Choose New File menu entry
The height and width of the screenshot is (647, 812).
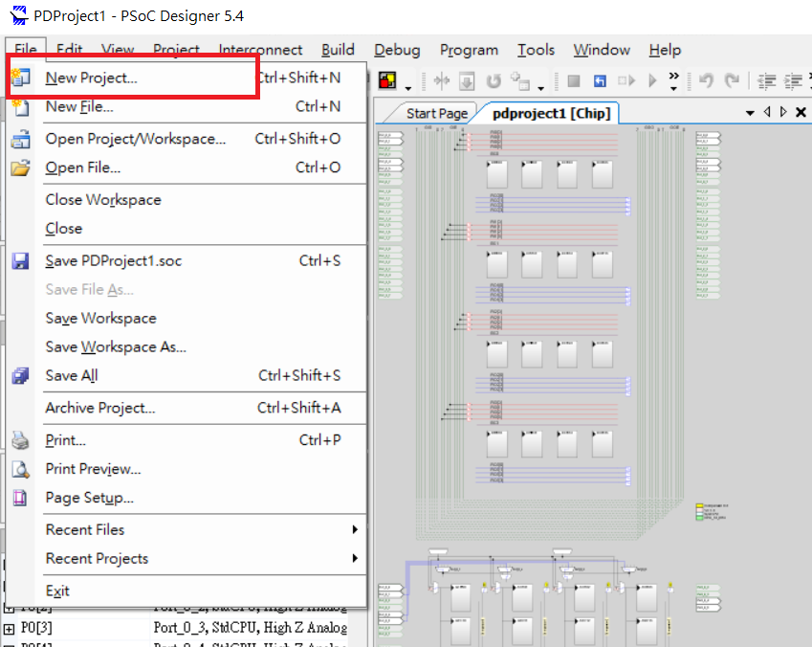187,107
